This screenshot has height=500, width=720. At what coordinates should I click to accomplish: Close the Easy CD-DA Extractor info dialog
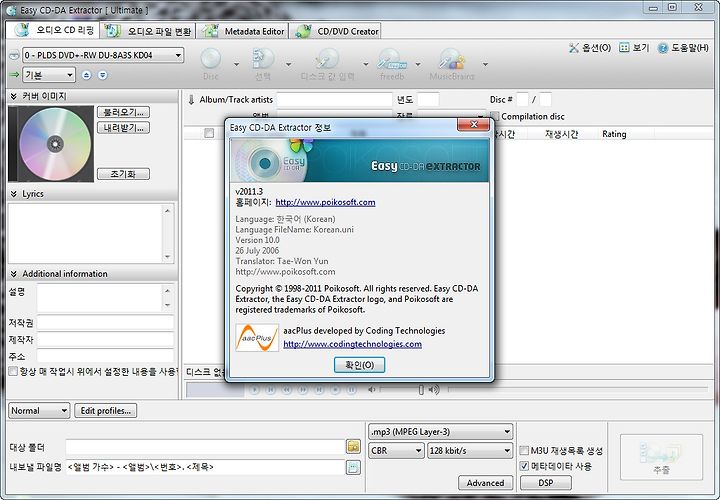pyautogui.click(x=473, y=124)
